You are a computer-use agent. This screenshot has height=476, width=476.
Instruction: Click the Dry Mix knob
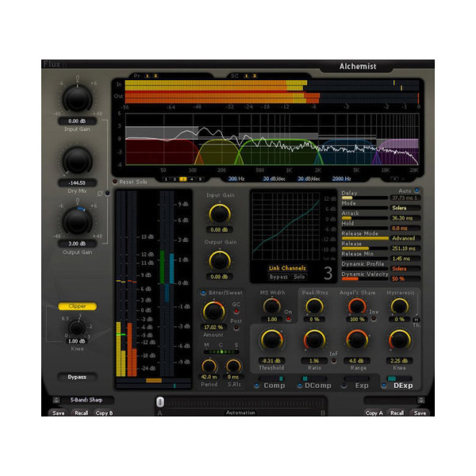[x=78, y=161]
